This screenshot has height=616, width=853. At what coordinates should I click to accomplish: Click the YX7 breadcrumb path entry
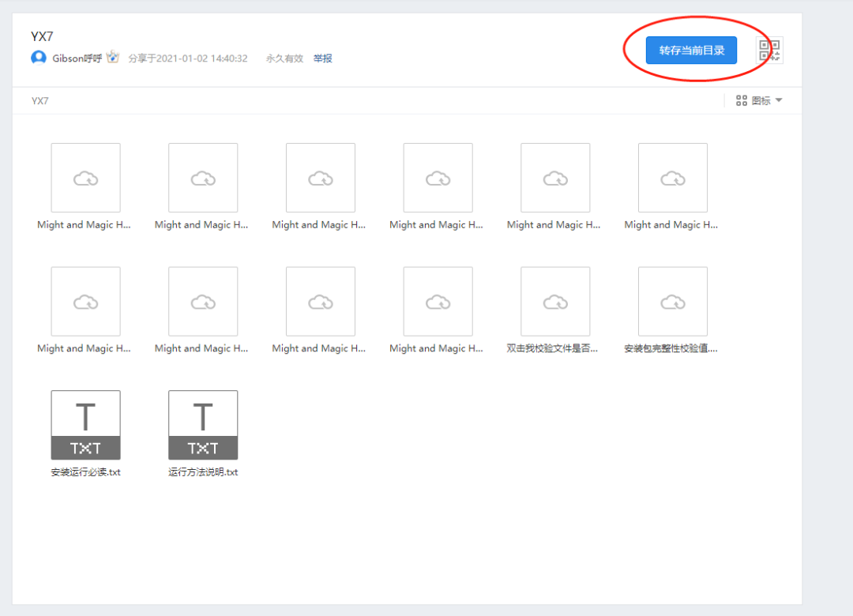coord(39,100)
